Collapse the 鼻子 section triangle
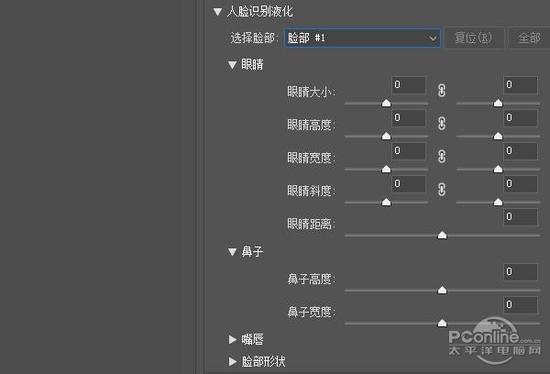 pyautogui.click(x=232, y=252)
